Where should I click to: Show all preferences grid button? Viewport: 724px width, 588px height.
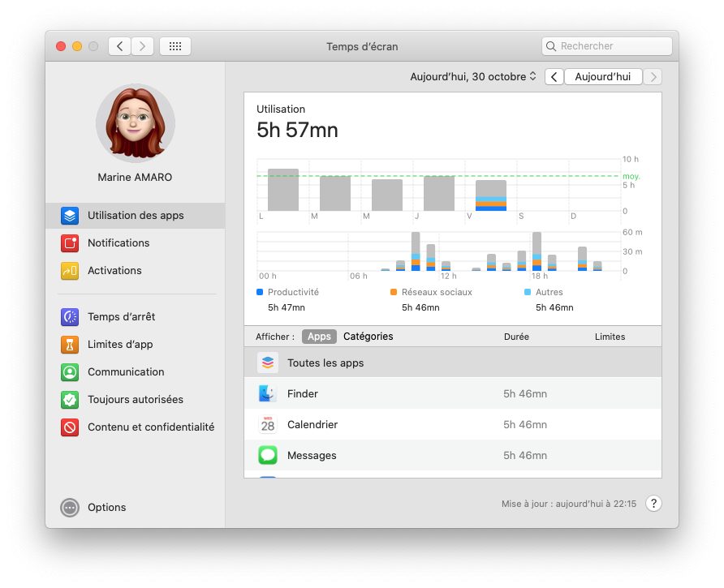click(175, 46)
